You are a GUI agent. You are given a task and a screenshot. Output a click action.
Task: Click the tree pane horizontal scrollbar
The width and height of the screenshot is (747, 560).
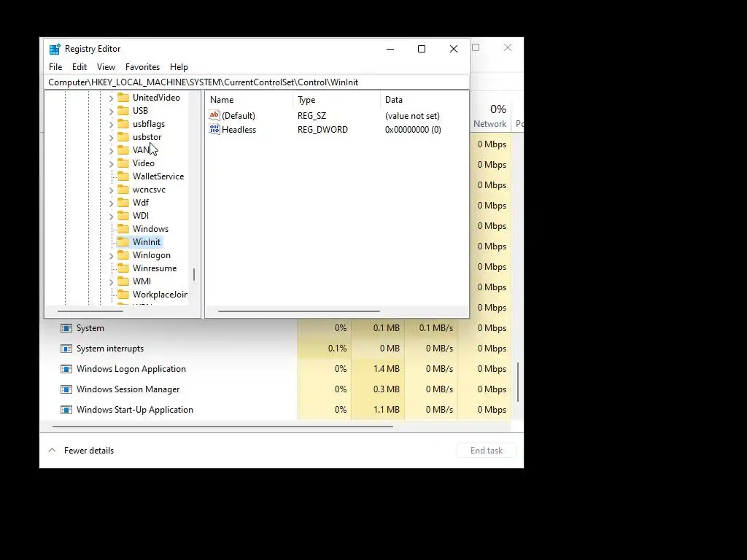(x=90, y=311)
